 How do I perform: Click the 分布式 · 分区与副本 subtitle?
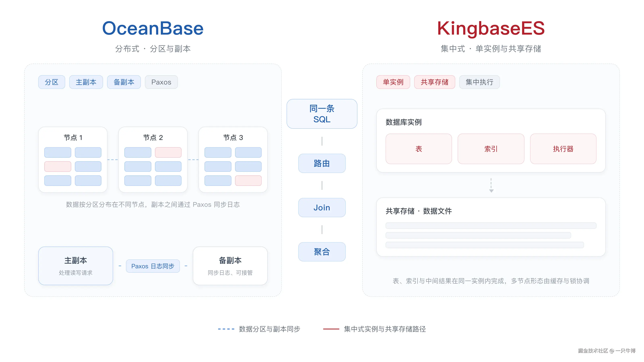coord(153,49)
